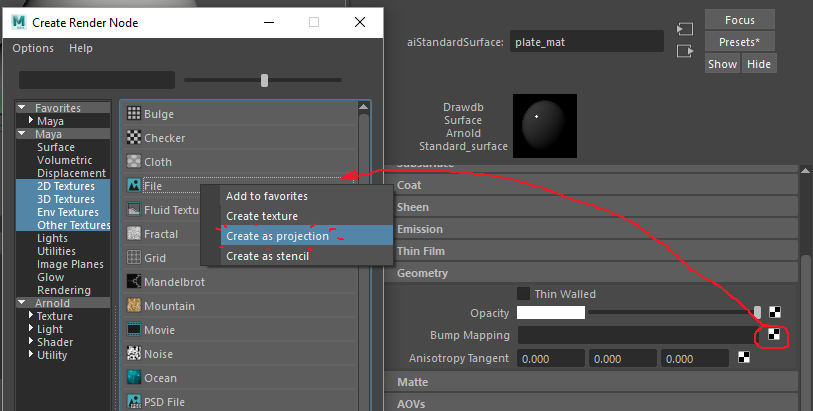
Task: Select the Fractal texture icon
Action: click(133, 234)
